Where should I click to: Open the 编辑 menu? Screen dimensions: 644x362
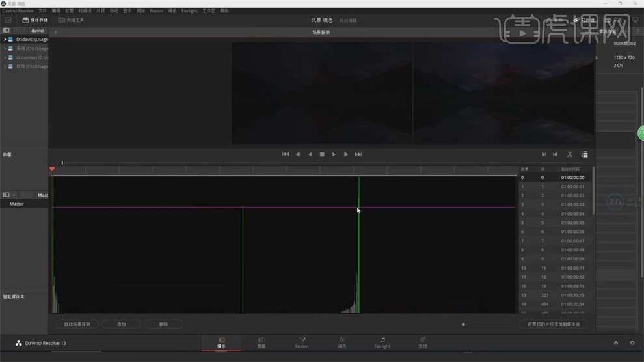pyautogui.click(x=56, y=10)
